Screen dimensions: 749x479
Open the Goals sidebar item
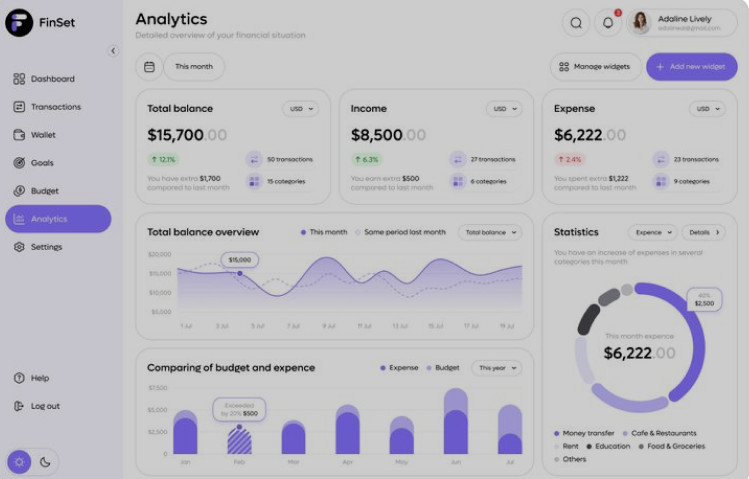click(x=42, y=163)
